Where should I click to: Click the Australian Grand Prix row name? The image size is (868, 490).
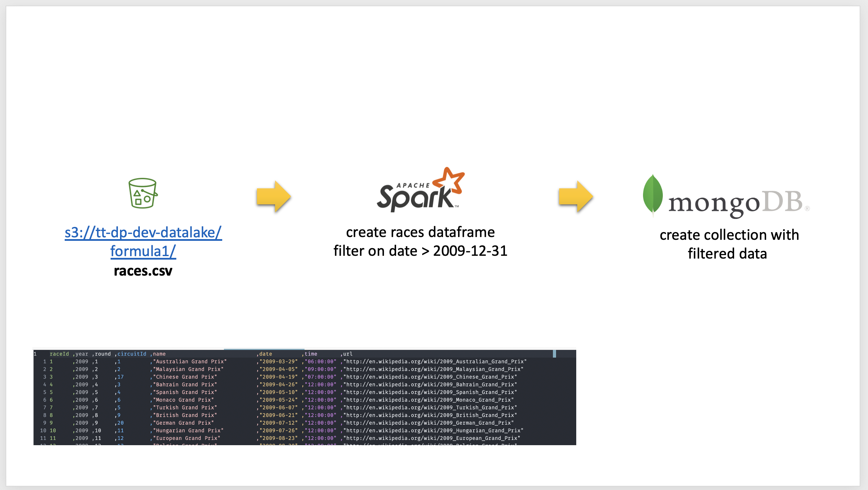(190, 361)
